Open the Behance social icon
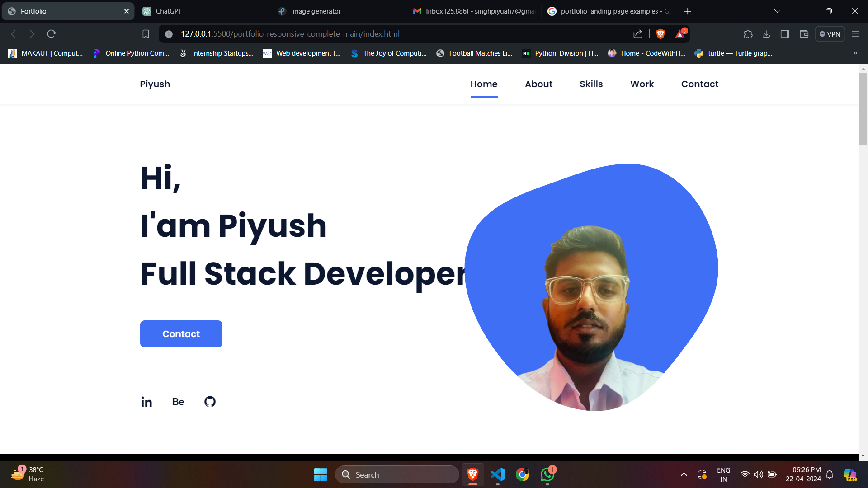 coord(178,402)
